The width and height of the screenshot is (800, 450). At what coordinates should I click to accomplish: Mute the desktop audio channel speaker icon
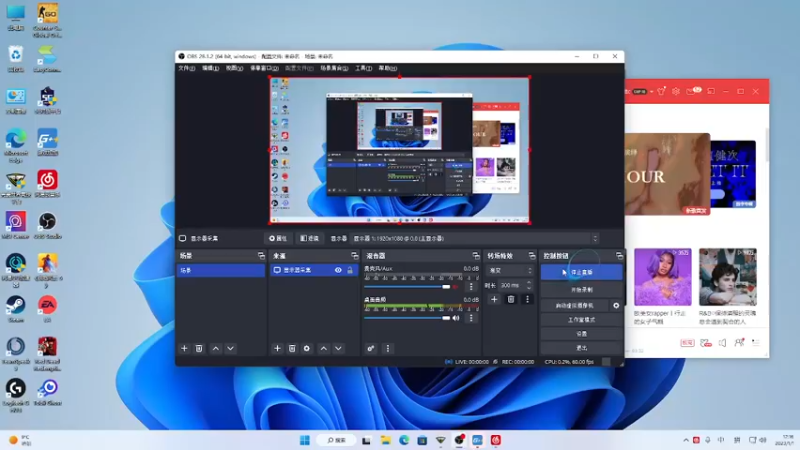pyautogui.click(x=456, y=318)
